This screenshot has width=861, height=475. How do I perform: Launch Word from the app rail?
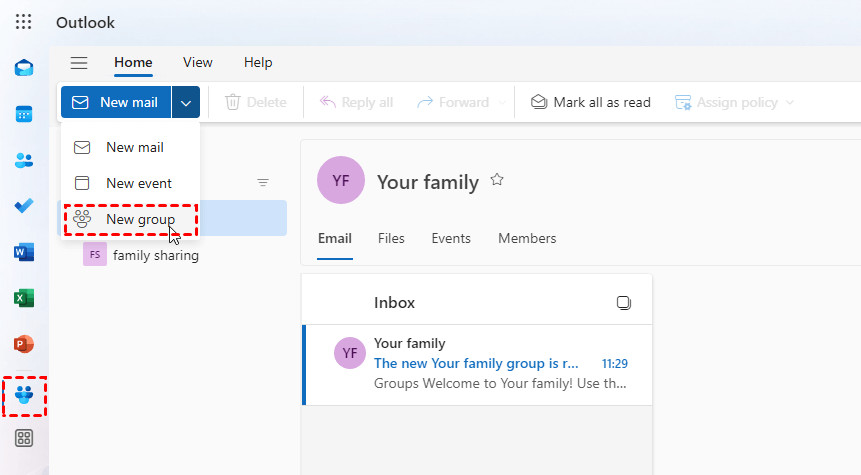pos(24,252)
